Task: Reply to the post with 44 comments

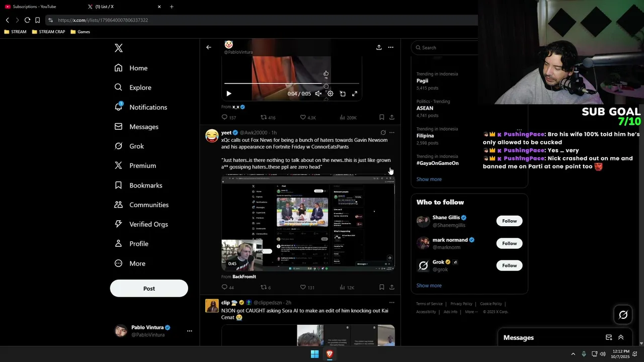Action: click(x=228, y=287)
